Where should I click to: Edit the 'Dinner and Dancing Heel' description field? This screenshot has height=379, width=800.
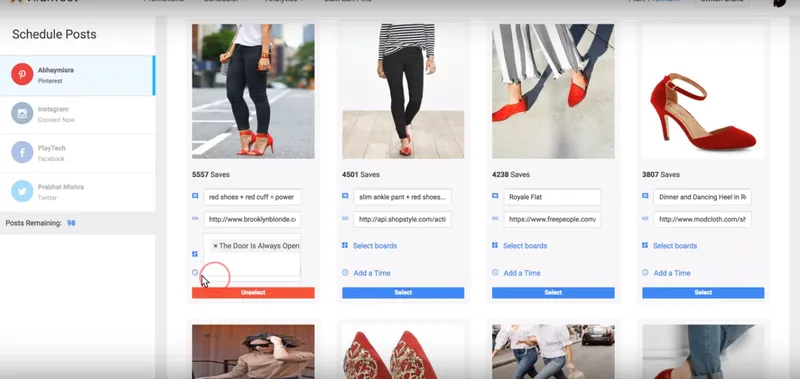pyautogui.click(x=702, y=197)
